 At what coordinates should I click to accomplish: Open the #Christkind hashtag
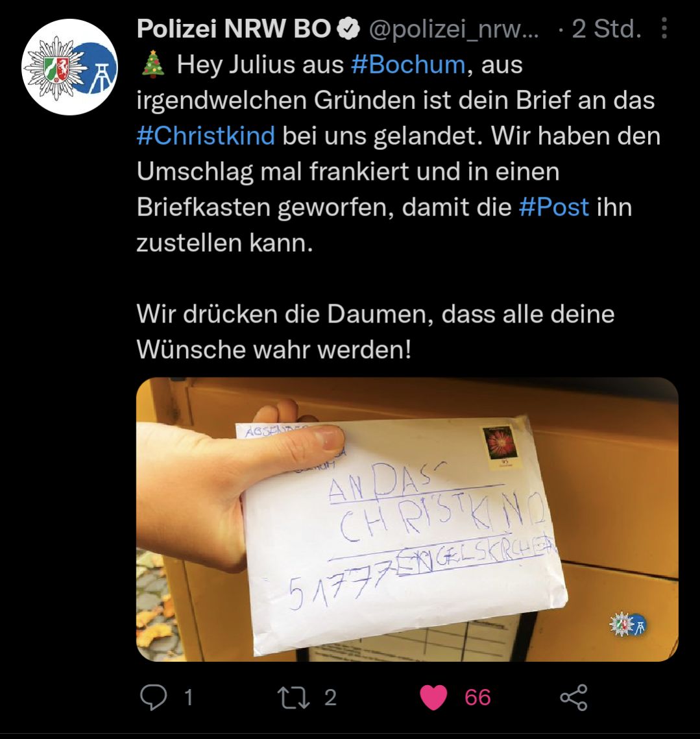point(206,136)
